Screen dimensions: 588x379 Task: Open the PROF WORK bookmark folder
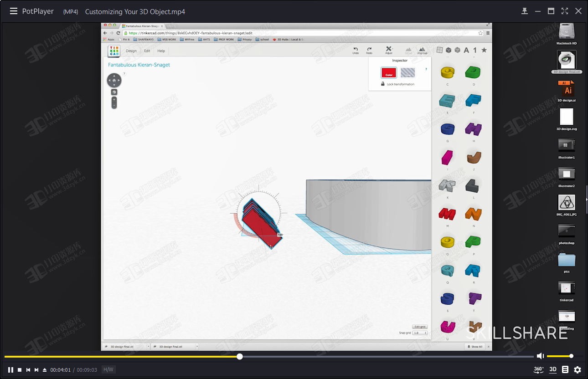(x=224, y=40)
